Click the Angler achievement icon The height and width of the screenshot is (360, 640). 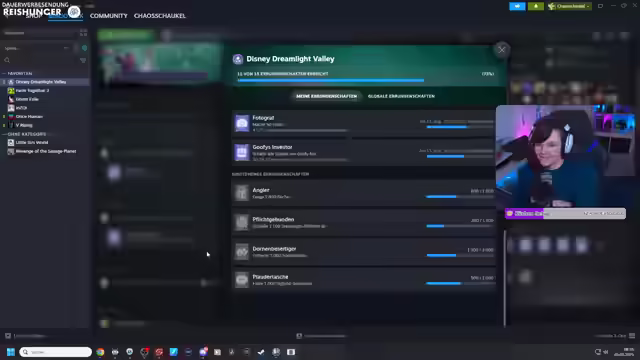pyautogui.click(x=242, y=193)
